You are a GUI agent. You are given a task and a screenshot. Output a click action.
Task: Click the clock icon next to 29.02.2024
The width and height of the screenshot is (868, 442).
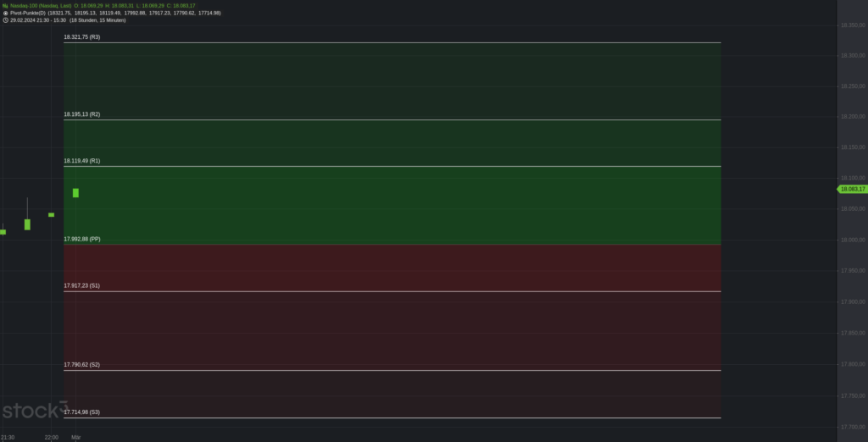6,20
